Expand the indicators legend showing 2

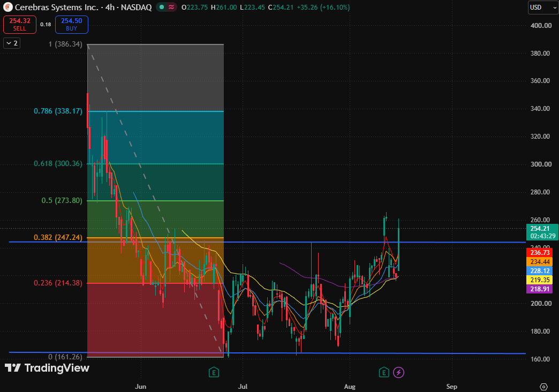12,43
